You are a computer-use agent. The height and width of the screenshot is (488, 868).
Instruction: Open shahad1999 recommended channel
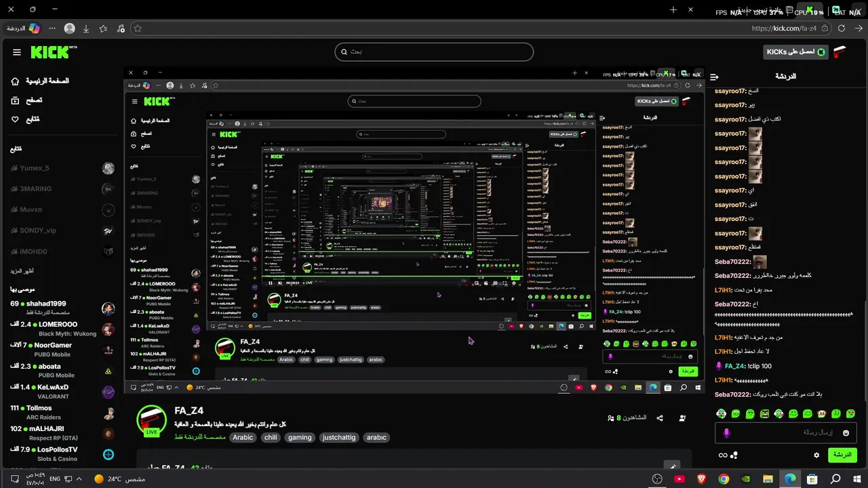coord(62,308)
